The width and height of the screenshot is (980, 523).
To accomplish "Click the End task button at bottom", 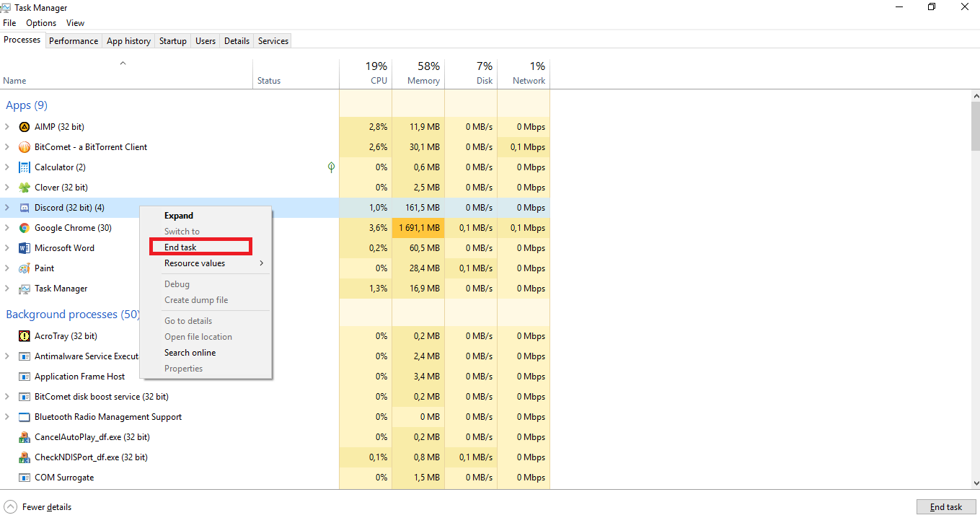I will pyautogui.click(x=946, y=506).
